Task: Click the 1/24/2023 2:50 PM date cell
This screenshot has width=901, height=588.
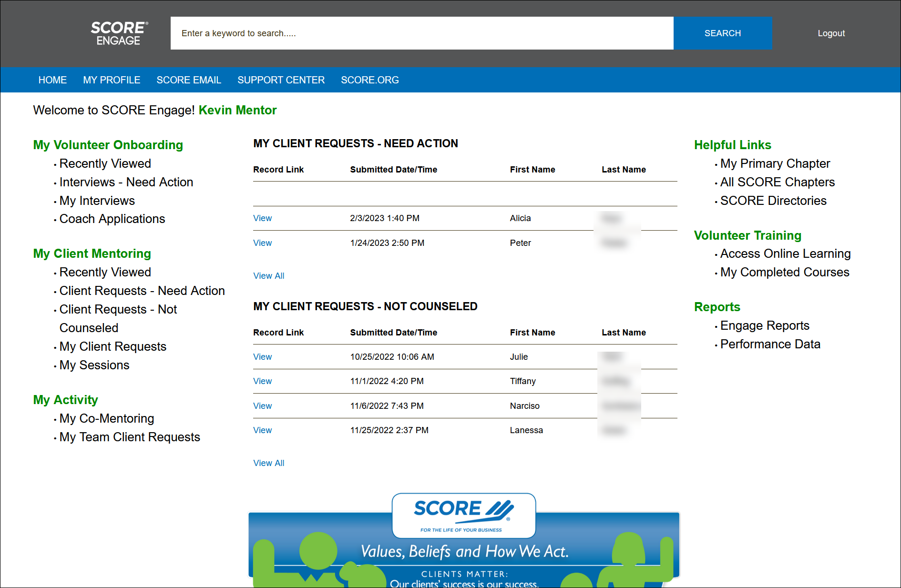Action: pos(387,243)
